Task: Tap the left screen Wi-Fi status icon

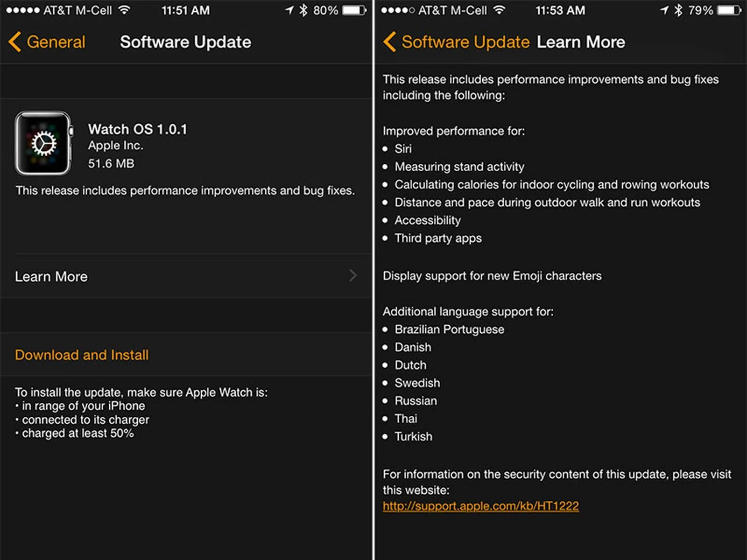Action: pyautogui.click(x=124, y=10)
